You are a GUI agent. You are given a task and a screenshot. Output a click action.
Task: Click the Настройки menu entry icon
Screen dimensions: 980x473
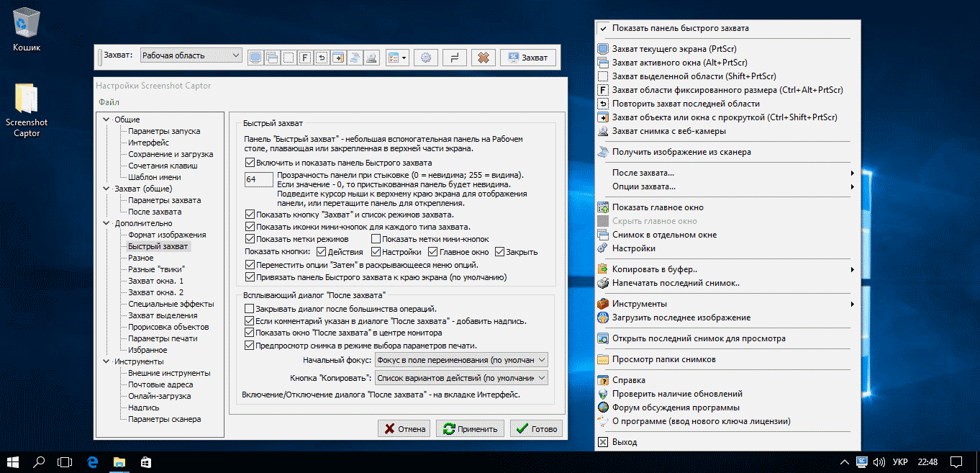(603, 248)
